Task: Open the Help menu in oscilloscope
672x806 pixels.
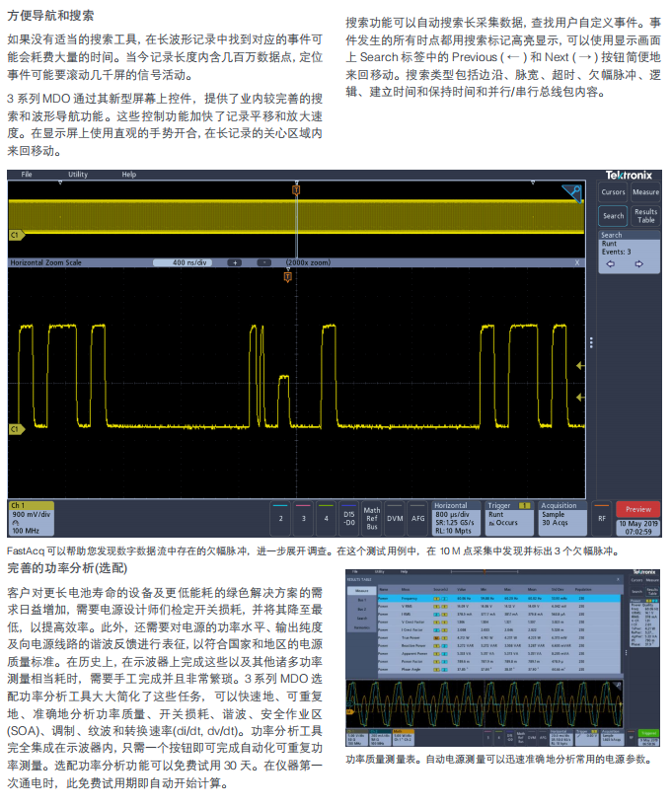Action: pyautogui.click(x=129, y=175)
